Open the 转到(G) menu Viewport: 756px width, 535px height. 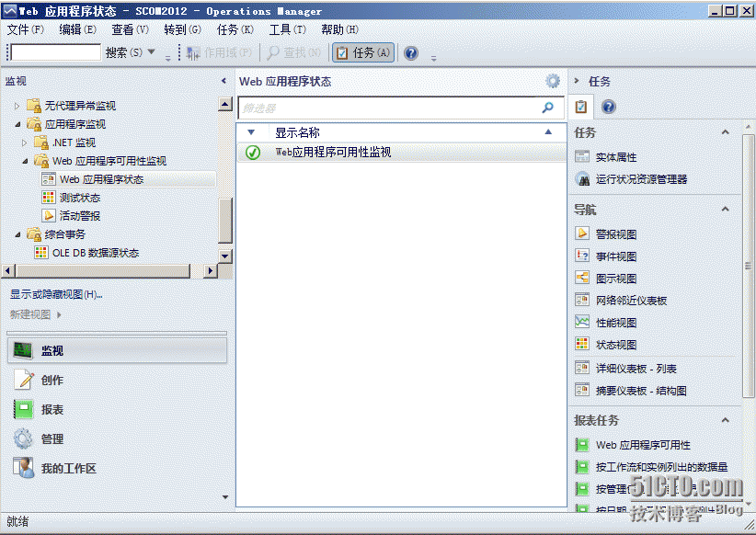(x=182, y=30)
